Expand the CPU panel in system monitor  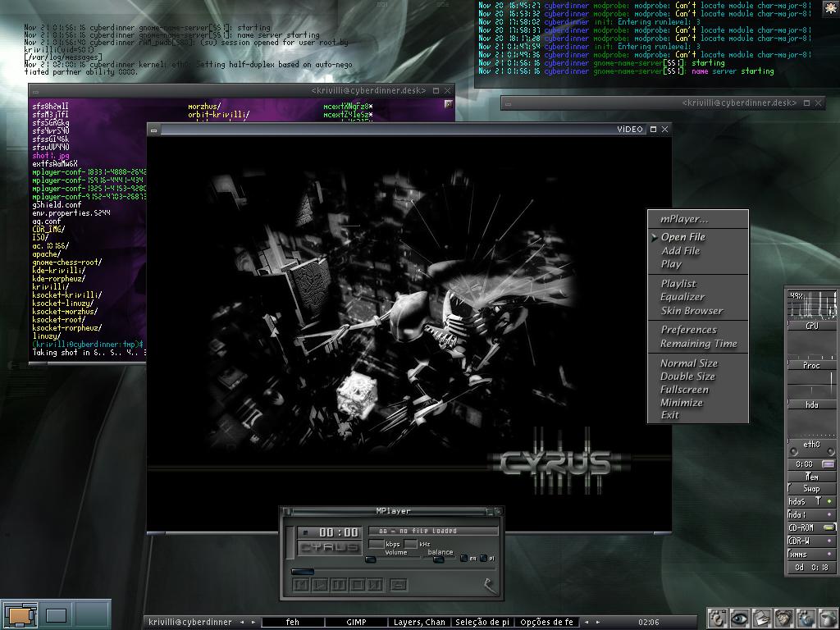tap(811, 326)
